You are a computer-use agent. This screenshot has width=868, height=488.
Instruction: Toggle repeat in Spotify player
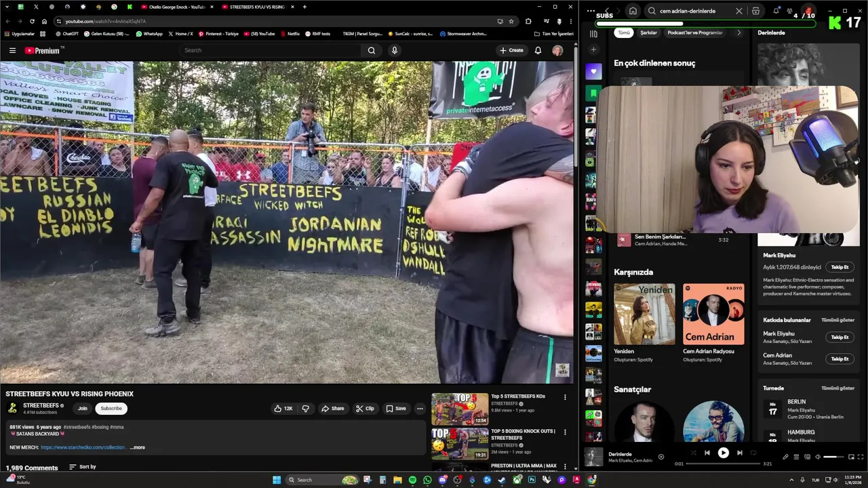753,453
